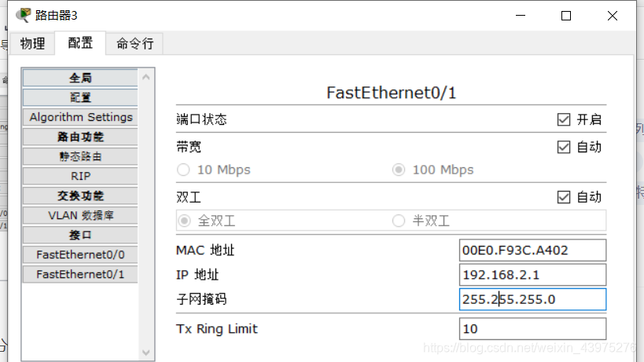This screenshot has height=362, width=644.
Task: Click the sidebar scroll up arrow
Action: [146, 77]
